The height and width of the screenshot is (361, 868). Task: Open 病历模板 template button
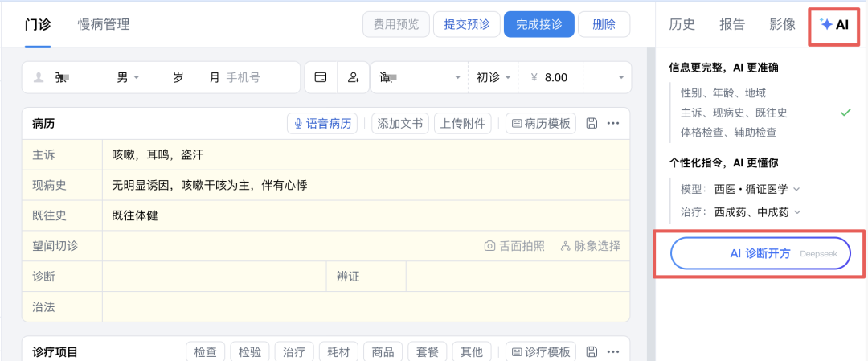click(541, 124)
